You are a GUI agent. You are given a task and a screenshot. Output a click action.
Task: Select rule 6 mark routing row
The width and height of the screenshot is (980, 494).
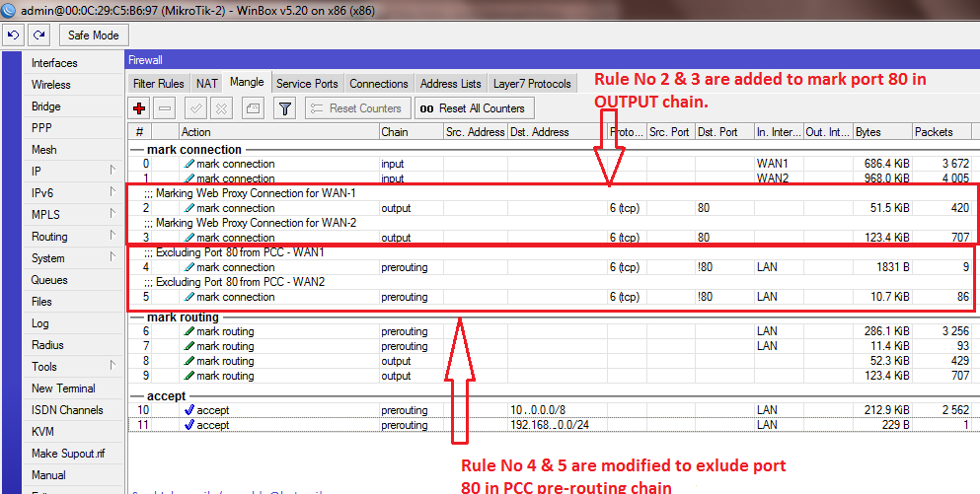552,331
